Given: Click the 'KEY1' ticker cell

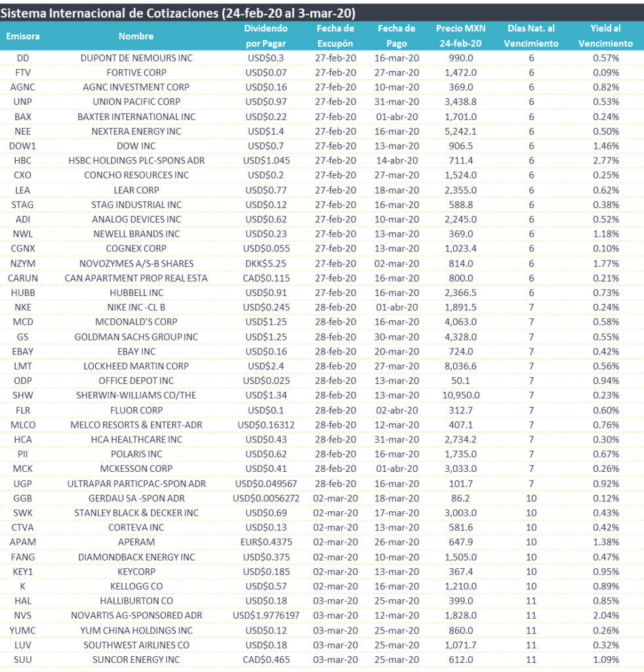Looking at the screenshot, I should point(23,572).
